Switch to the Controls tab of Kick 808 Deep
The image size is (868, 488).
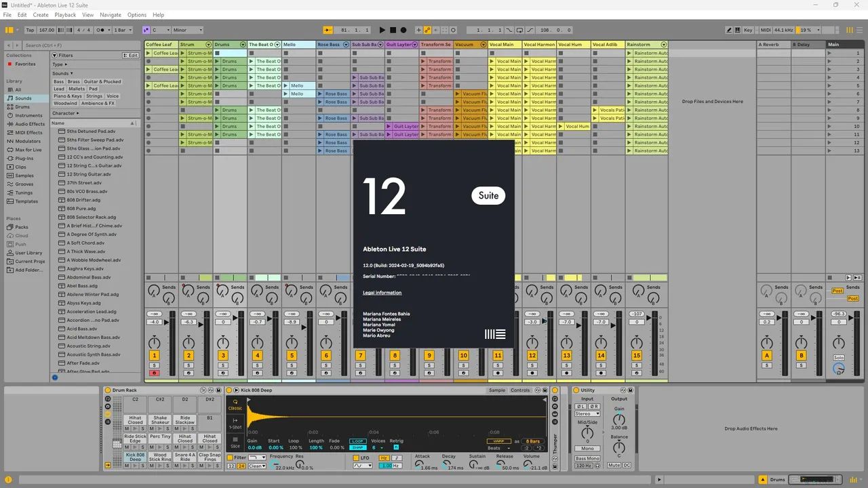521,390
